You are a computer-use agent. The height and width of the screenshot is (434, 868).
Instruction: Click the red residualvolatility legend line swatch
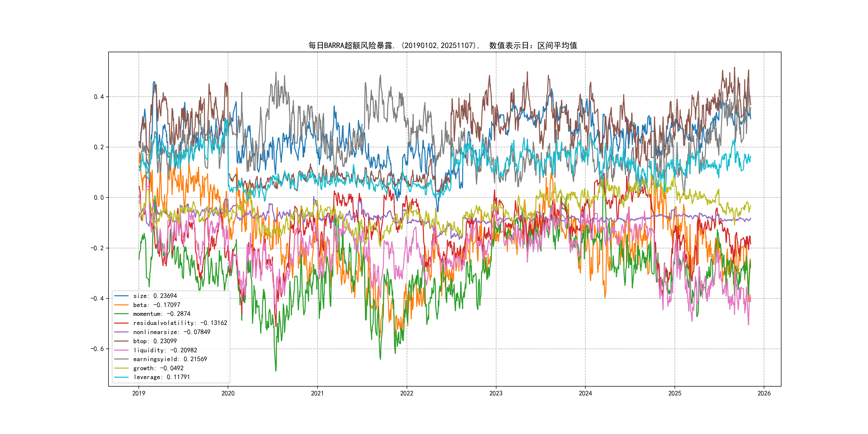(x=121, y=323)
